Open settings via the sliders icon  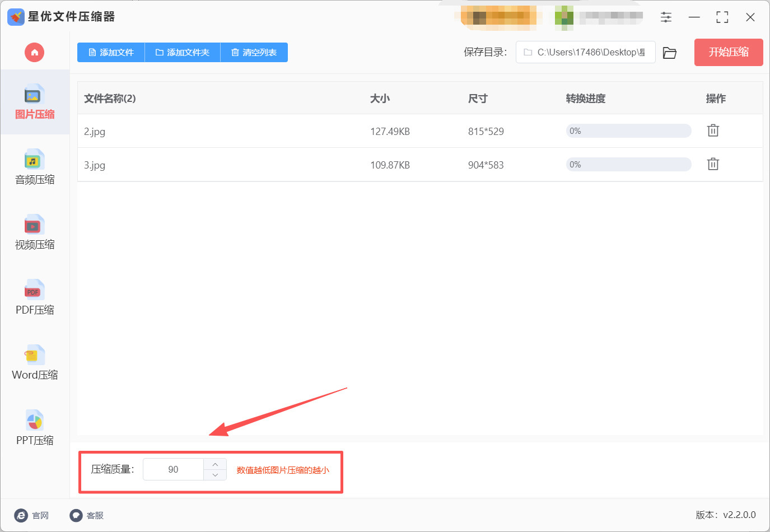point(666,17)
